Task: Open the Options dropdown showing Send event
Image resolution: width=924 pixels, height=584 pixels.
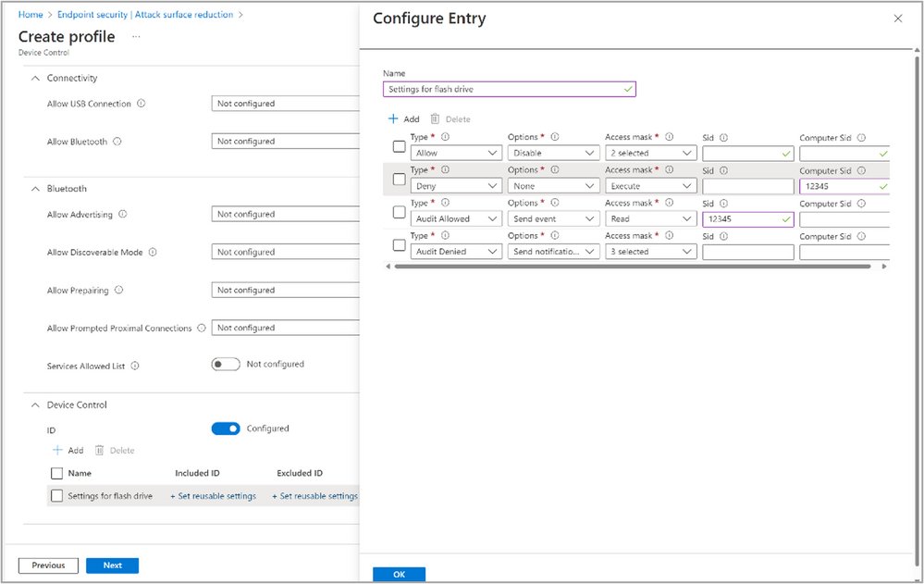Action: point(553,218)
